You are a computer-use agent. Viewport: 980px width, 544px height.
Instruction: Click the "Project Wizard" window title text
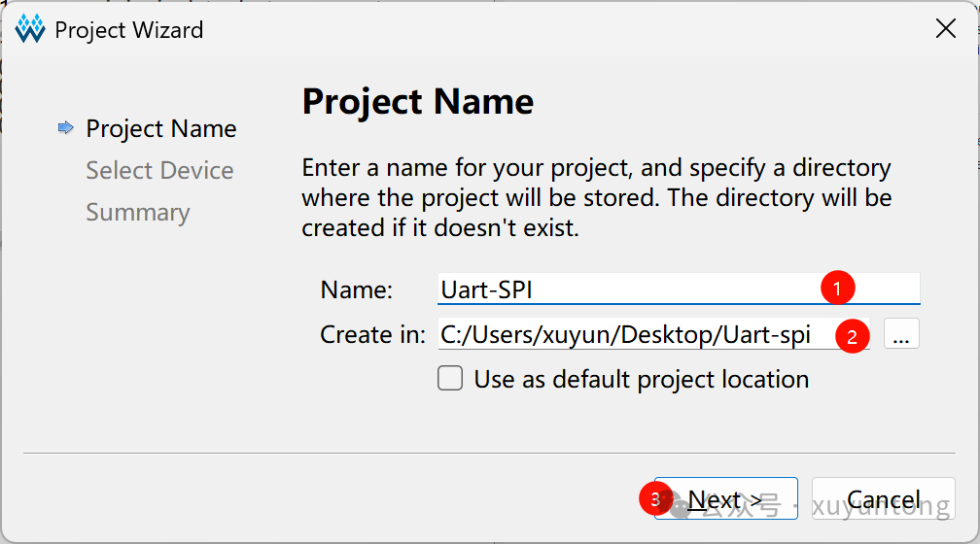pyautogui.click(x=129, y=30)
